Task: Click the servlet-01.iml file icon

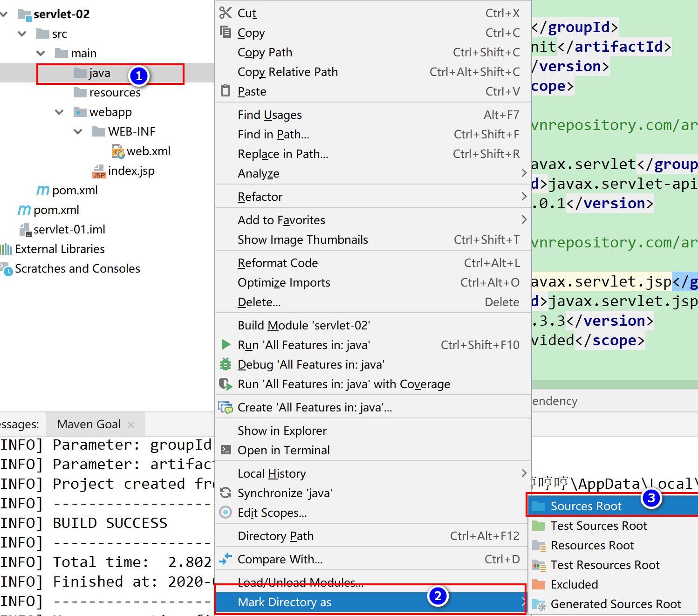Action: (x=24, y=229)
